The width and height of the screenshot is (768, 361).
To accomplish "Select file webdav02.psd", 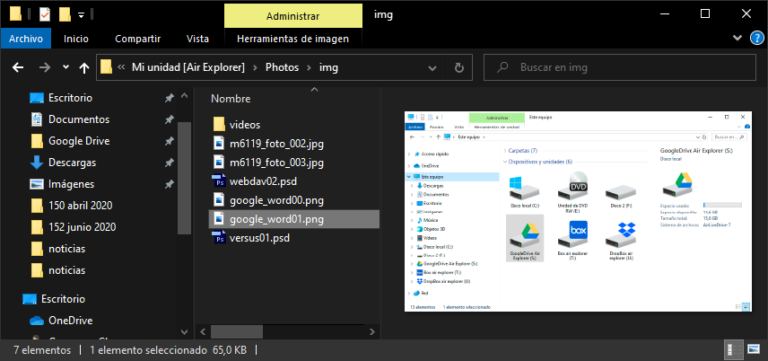I will (263, 182).
